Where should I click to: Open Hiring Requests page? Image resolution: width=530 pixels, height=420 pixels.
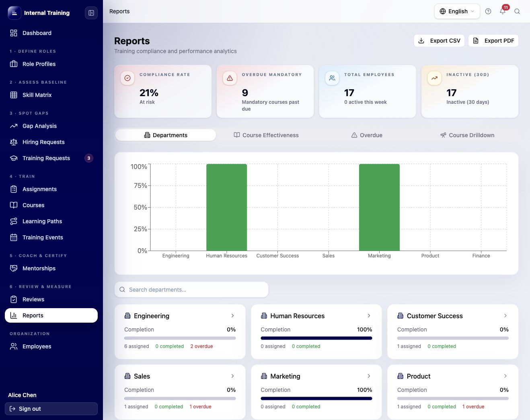pyautogui.click(x=51, y=142)
